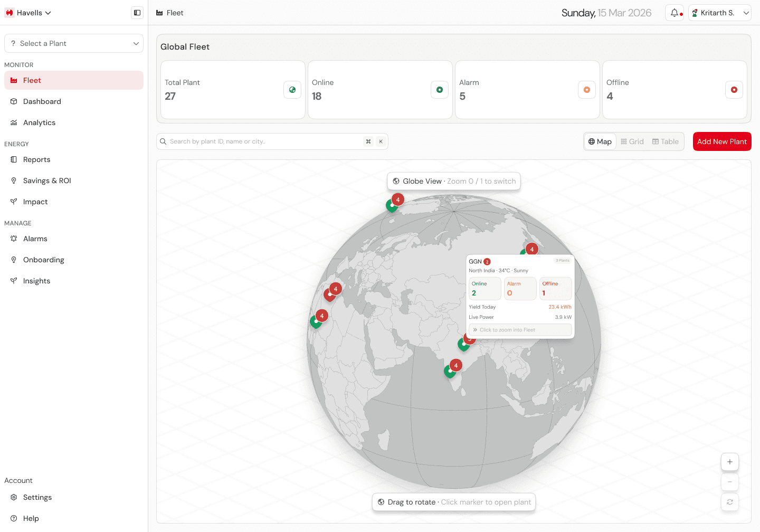Click the Sunday, 15 Mar 2026 date

pos(606,13)
